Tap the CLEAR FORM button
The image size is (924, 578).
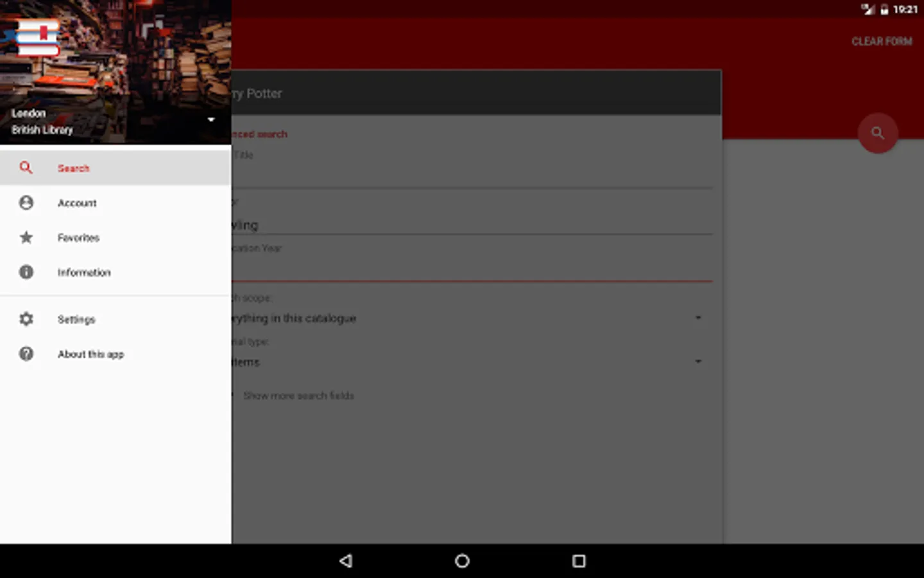click(882, 41)
